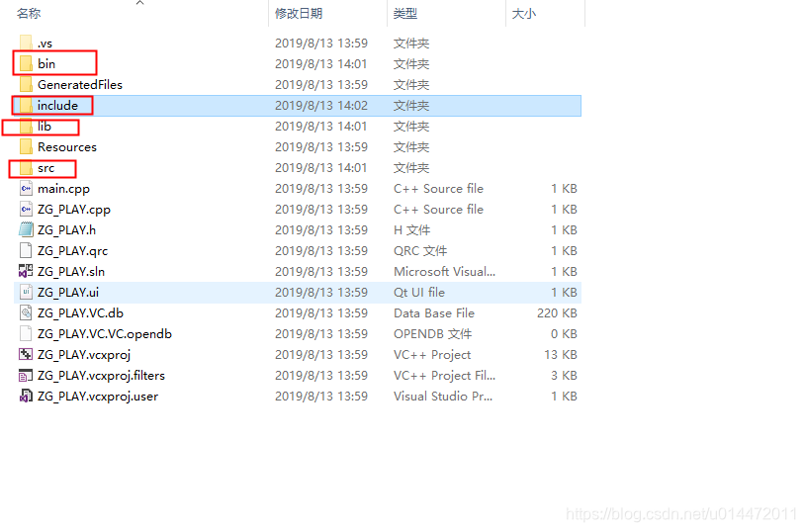Image resolution: width=805 pixels, height=532 pixels.
Task: Select the ZG_PLAY.vcxproj.user file name
Action: click(98, 397)
